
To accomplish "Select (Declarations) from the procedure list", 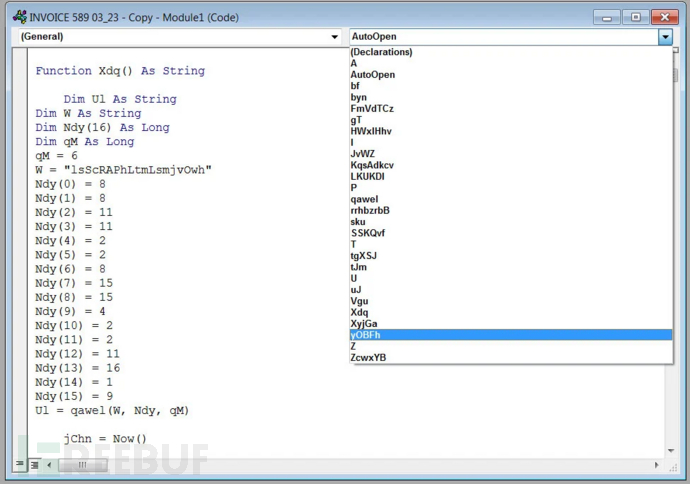I will click(x=381, y=52).
